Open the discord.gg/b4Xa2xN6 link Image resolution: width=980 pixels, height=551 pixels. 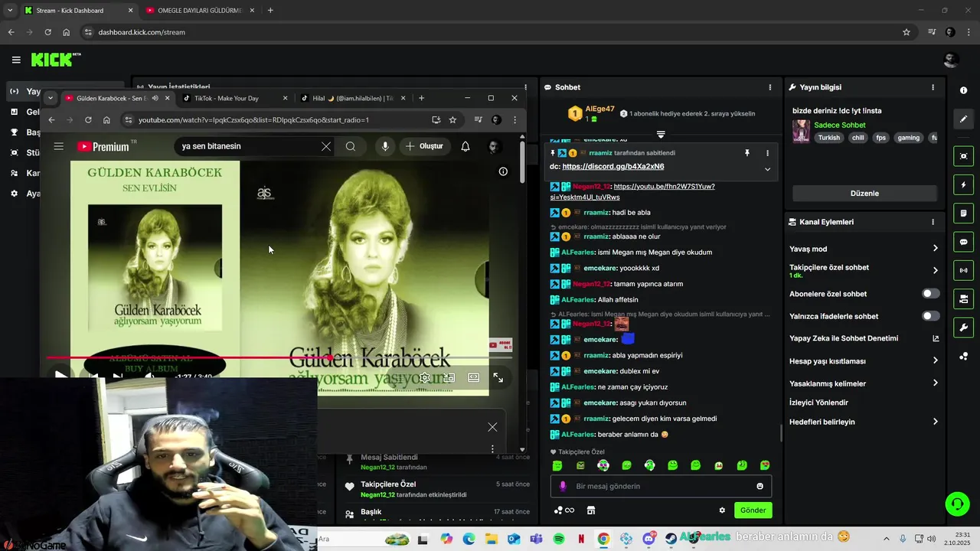pyautogui.click(x=612, y=167)
